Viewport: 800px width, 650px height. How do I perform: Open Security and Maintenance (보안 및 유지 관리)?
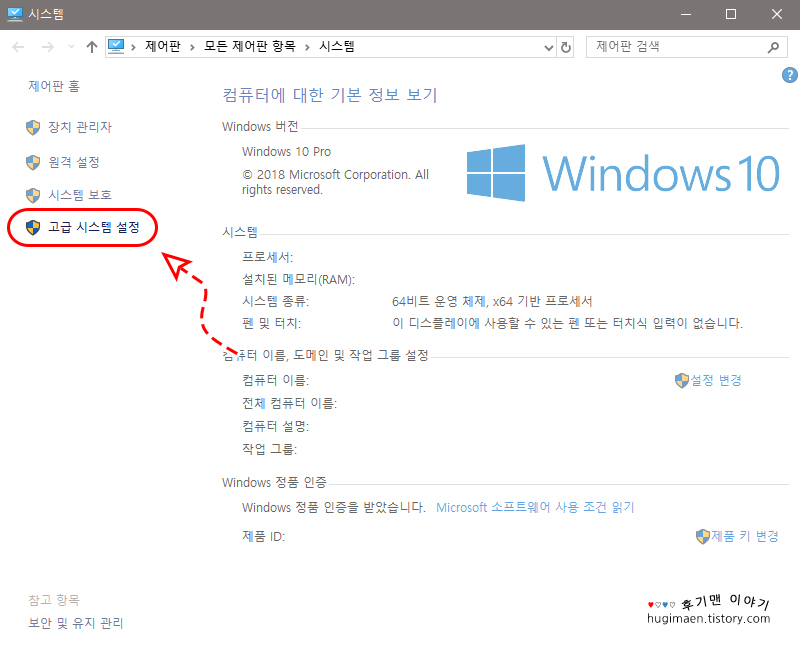pyautogui.click(x=76, y=623)
